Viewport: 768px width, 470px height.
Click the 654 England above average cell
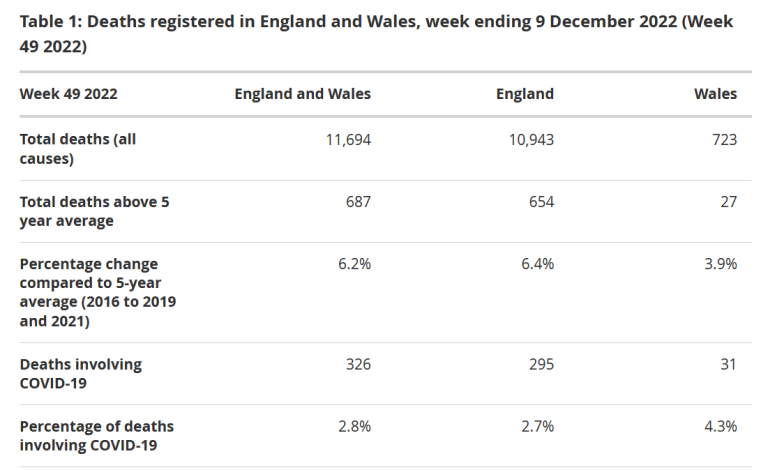(x=540, y=202)
